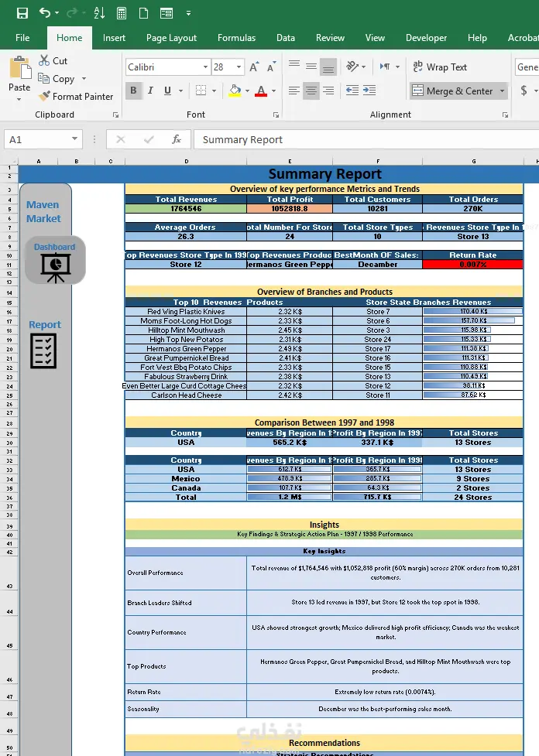
Task: Click the Sort A to Z icon
Action: pos(99,13)
